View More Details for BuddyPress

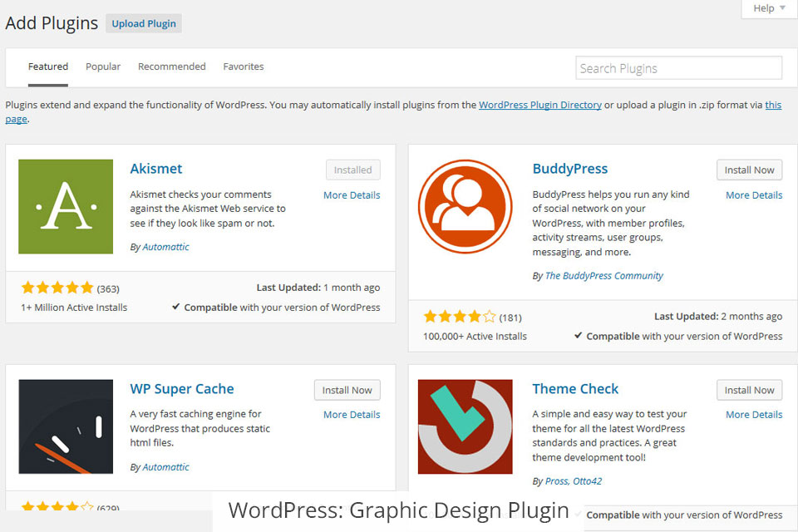point(754,195)
